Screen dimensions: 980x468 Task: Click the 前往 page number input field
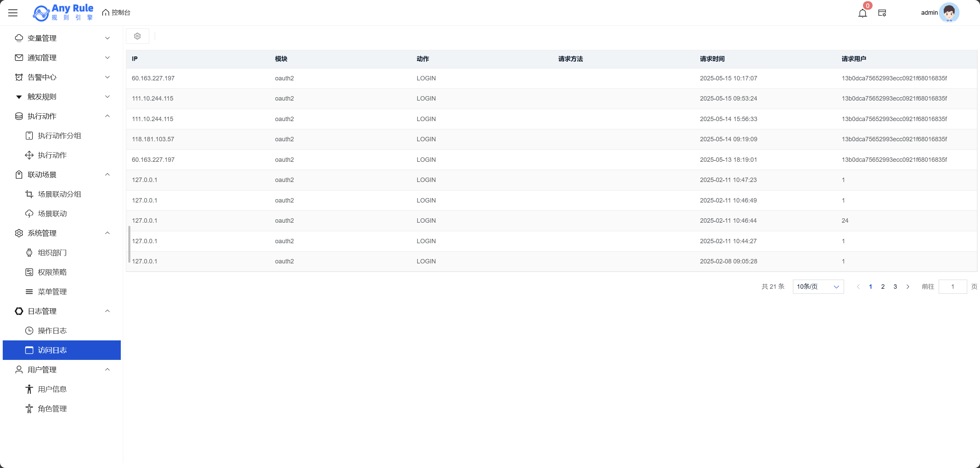pos(952,286)
